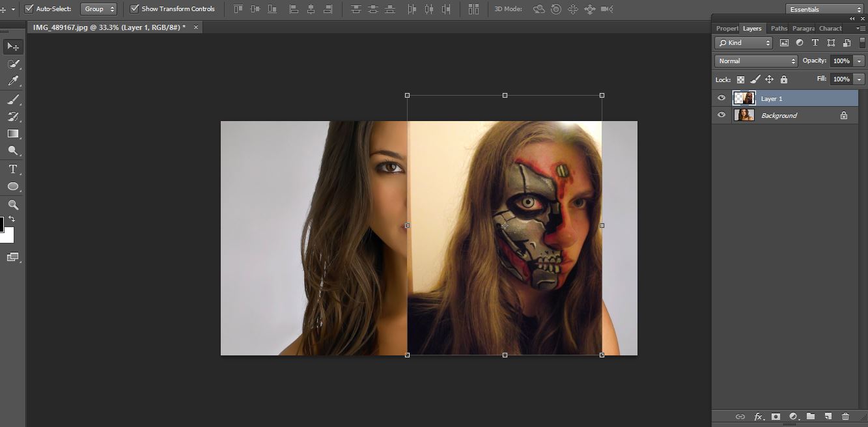Screen dimensions: 868x427
Task: Click the Opacity value field
Action: (x=841, y=61)
